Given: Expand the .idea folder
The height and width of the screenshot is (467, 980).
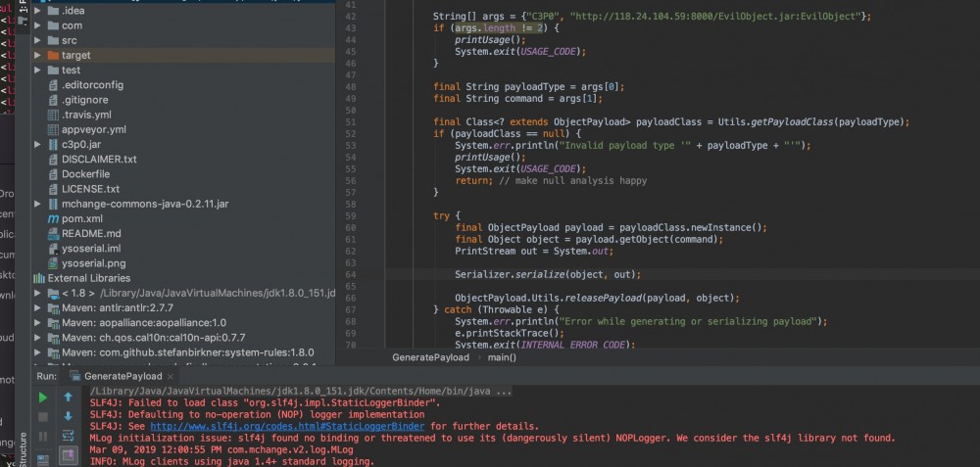Looking at the screenshot, I should click(37, 11).
